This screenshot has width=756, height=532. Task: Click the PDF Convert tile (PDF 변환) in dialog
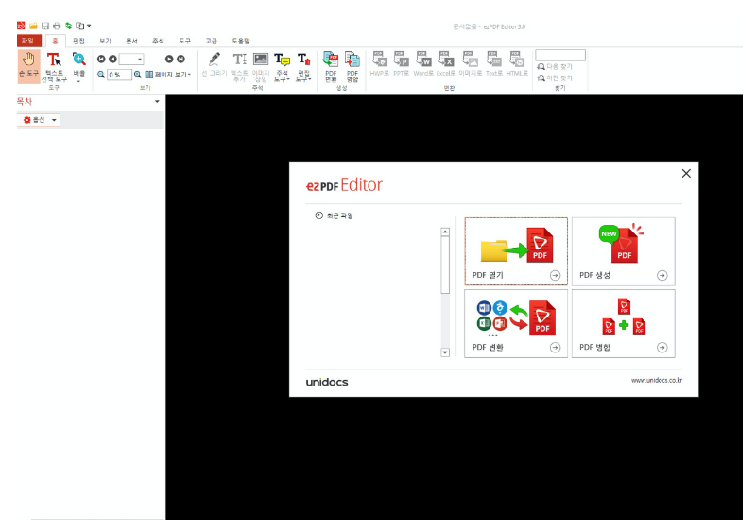[516, 323]
